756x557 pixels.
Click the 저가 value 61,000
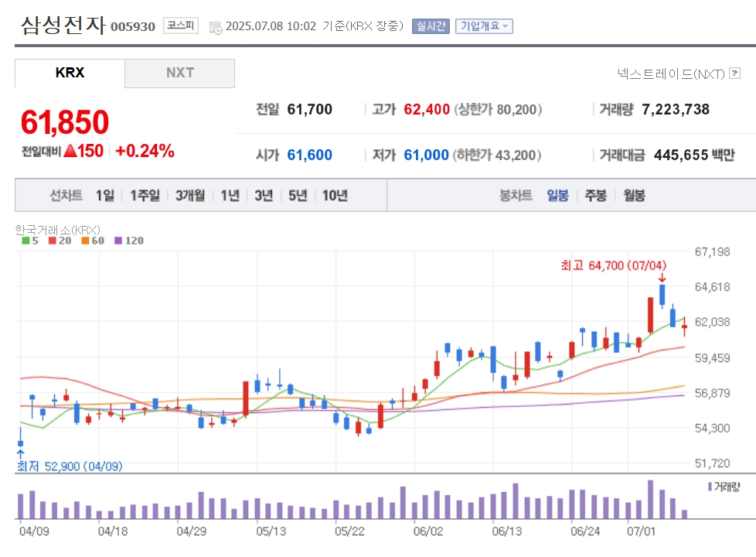[x=426, y=155]
